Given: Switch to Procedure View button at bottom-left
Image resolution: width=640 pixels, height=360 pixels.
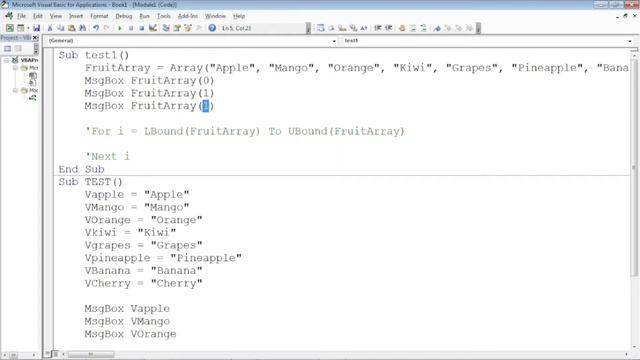Looking at the screenshot, I should pos(48,354).
